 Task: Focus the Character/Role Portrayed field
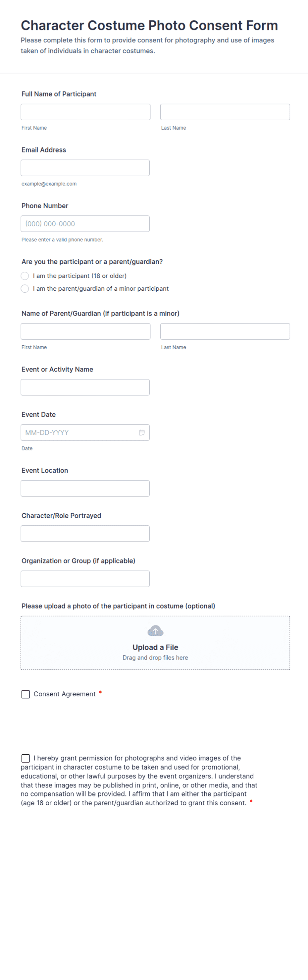click(85, 533)
